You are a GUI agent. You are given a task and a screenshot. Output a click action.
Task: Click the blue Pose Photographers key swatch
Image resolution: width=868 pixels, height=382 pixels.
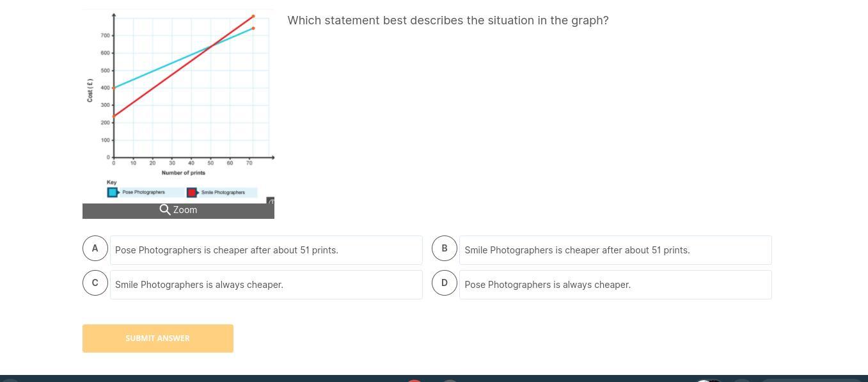point(113,192)
